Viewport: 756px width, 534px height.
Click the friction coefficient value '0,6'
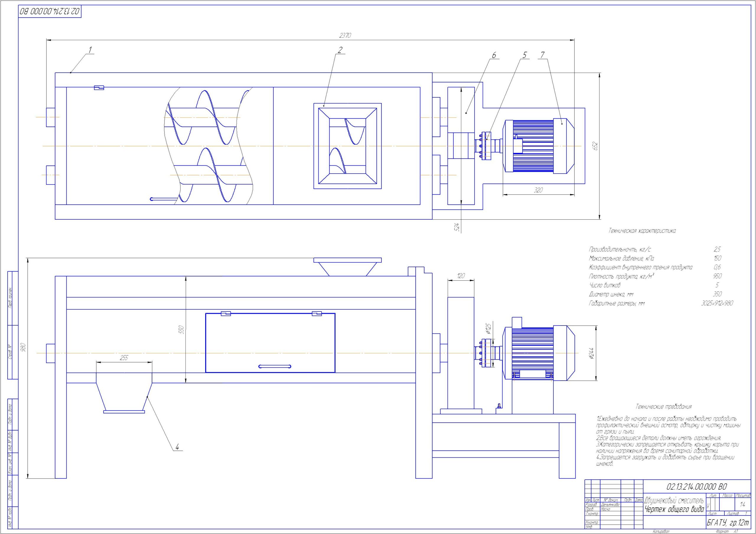click(717, 267)
